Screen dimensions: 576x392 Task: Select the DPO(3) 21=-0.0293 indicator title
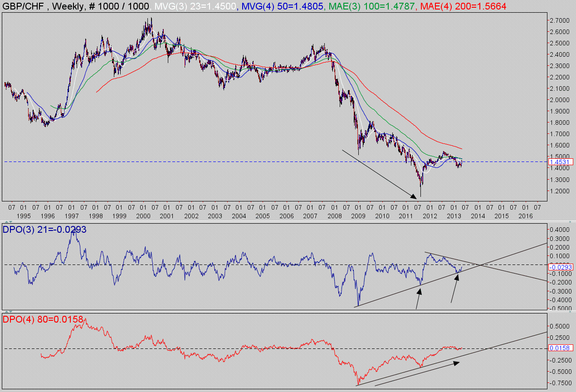tap(45, 230)
